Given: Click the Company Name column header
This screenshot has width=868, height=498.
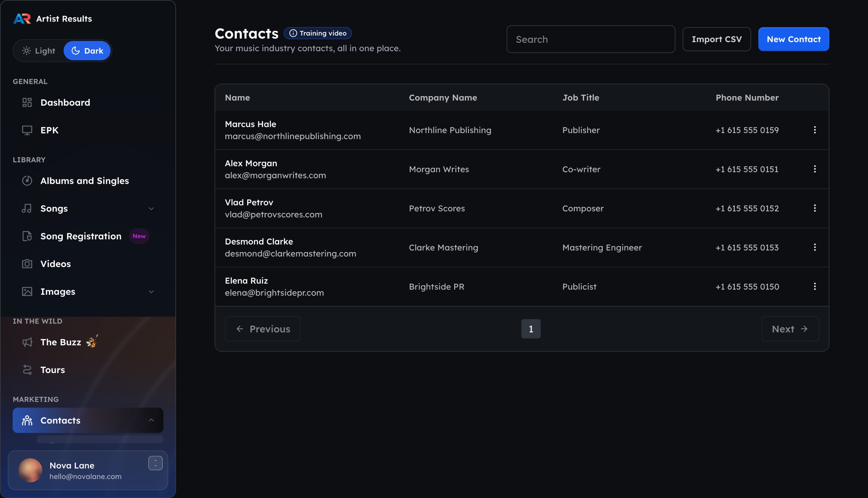Looking at the screenshot, I should [x=443, y=98].
